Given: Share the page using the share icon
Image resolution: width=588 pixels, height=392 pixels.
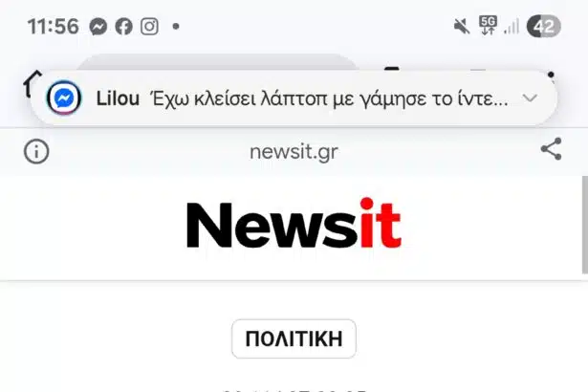Looking at the screenshot, I should pyautogui.click(x=552, y=149).
